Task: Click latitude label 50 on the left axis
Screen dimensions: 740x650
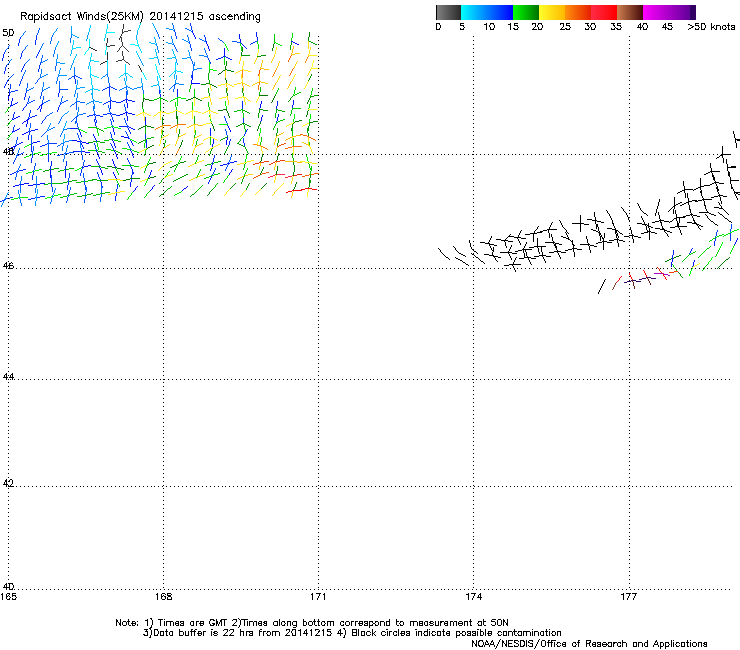Action: point(8,33)
